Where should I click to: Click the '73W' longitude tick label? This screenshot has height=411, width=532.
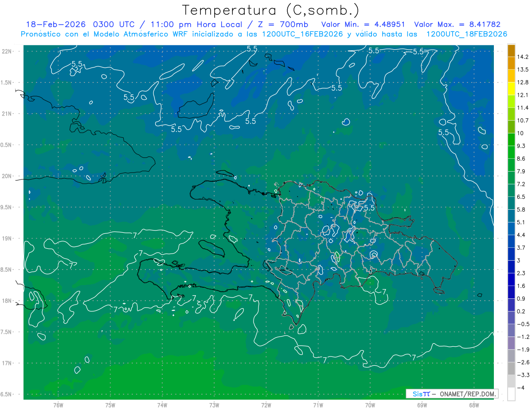point(214,405)
